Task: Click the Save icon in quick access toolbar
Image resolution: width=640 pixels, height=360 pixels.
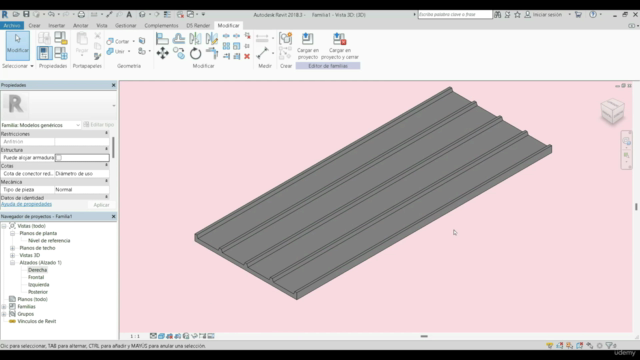Action: [x=26, y=14]
